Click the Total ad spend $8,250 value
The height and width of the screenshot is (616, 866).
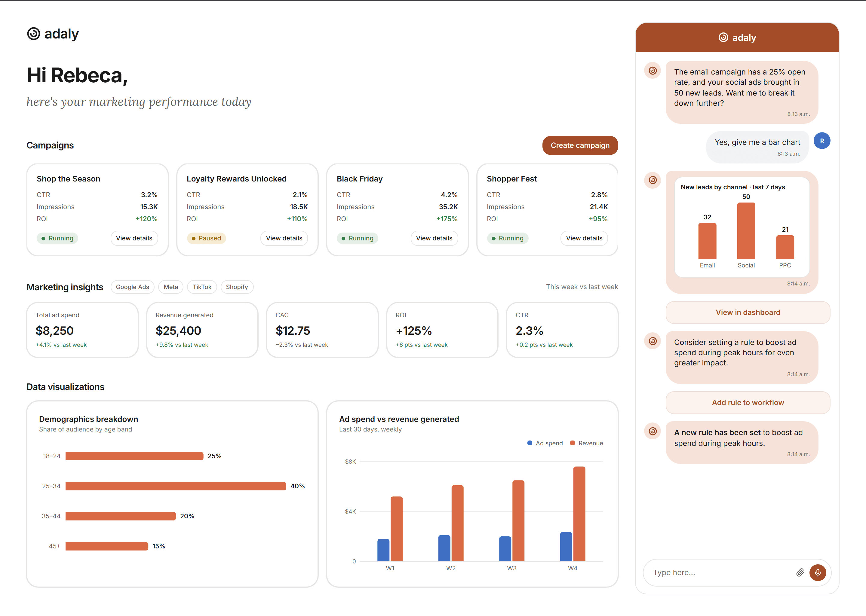55,331
